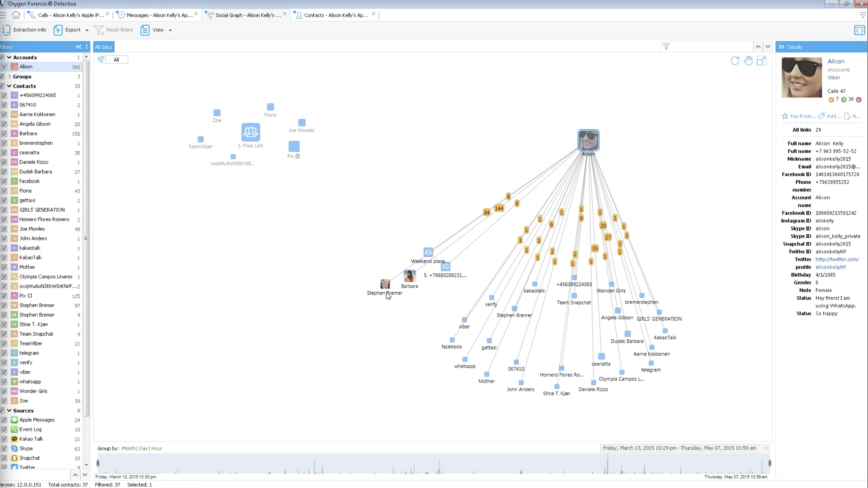Uncheck the Skype source

point(4,449)
